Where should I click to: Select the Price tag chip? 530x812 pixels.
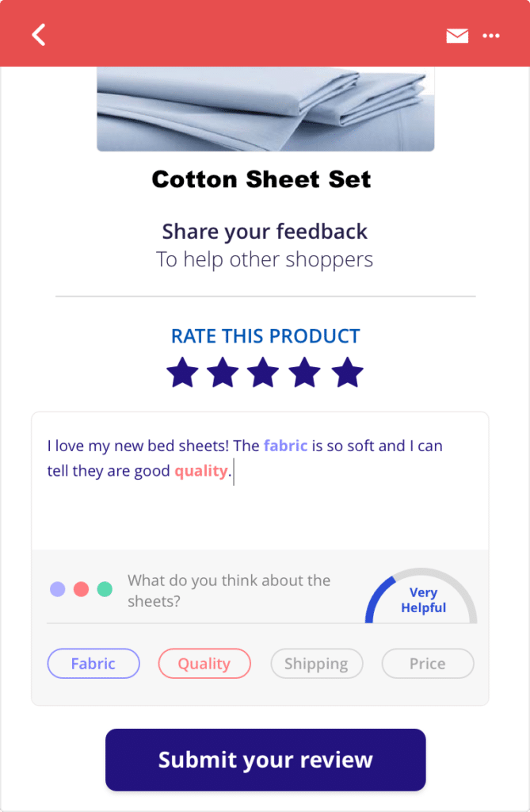(x=427, y=664)
